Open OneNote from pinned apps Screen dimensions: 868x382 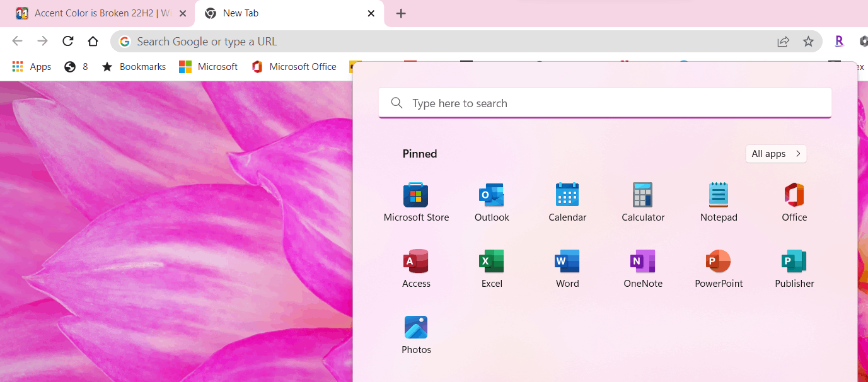643,268
